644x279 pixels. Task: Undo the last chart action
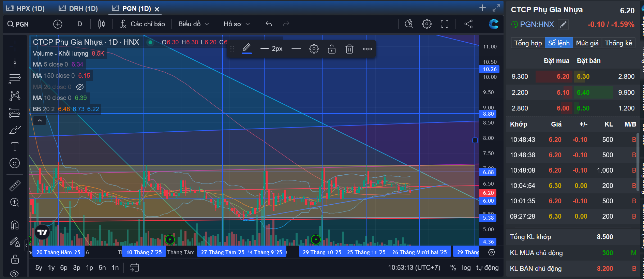[269, 24]
